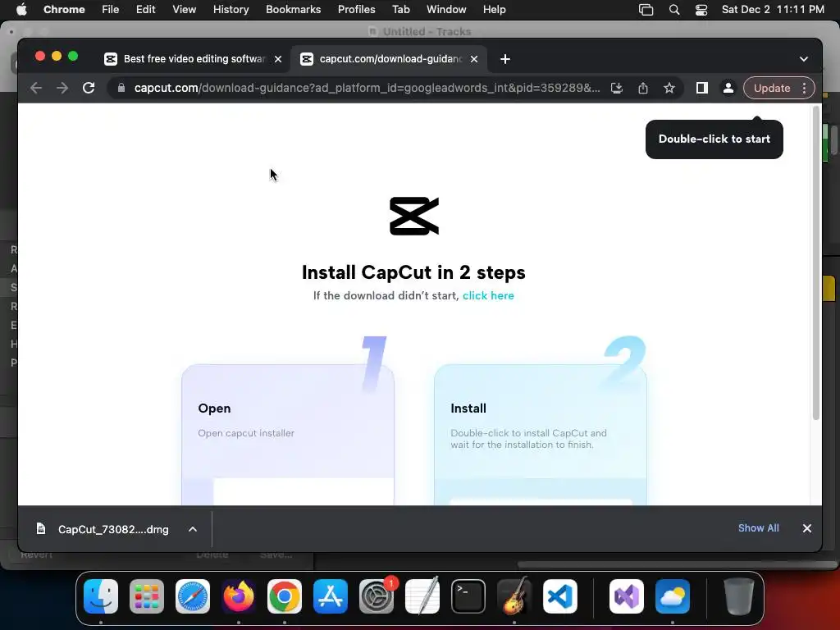Open TextEdit from the Dock

pyautogui.click(x=422, y=596)
